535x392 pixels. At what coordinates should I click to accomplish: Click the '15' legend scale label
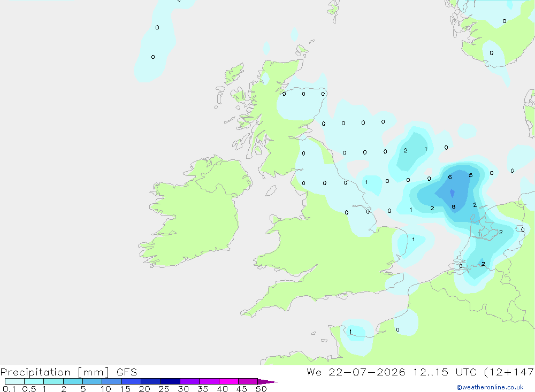125,389
